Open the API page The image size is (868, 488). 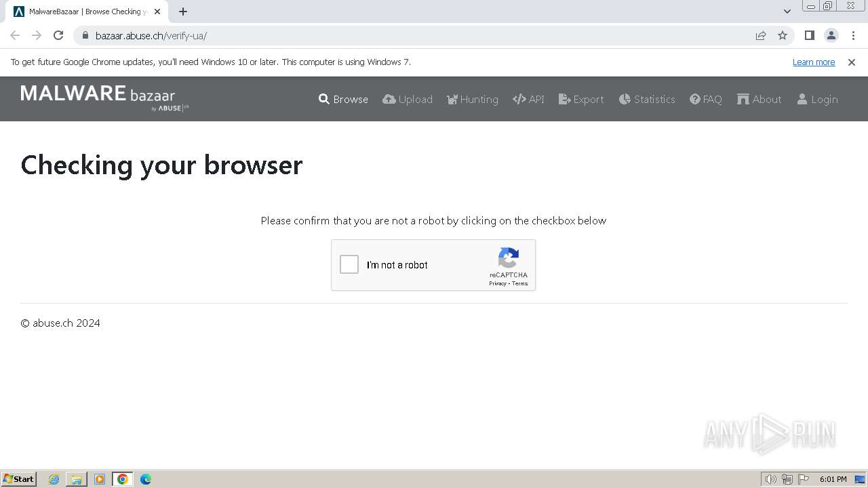[529, 99]
